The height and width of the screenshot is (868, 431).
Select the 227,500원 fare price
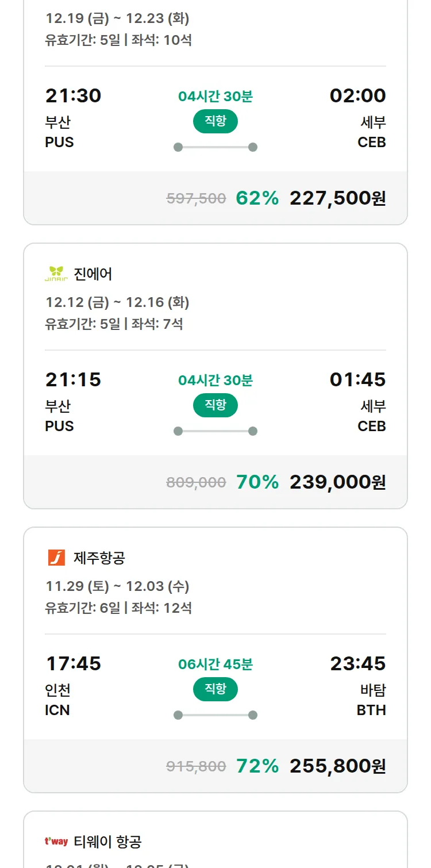(x=337, y=198)
